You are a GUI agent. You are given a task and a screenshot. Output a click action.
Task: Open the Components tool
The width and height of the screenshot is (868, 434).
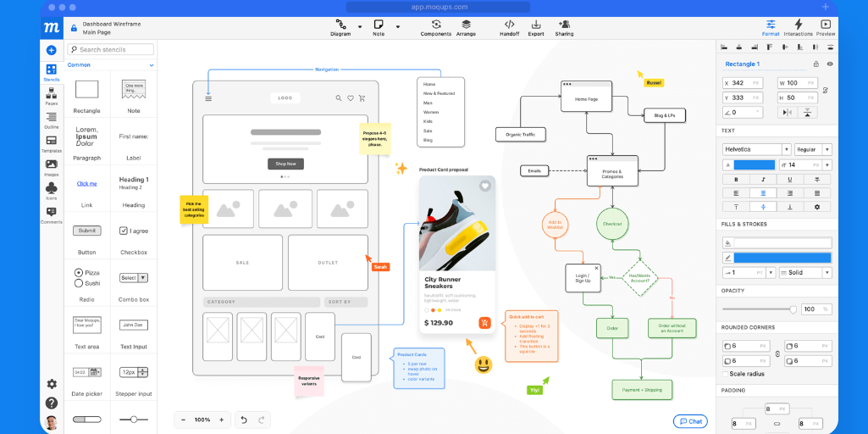(435, 28)
